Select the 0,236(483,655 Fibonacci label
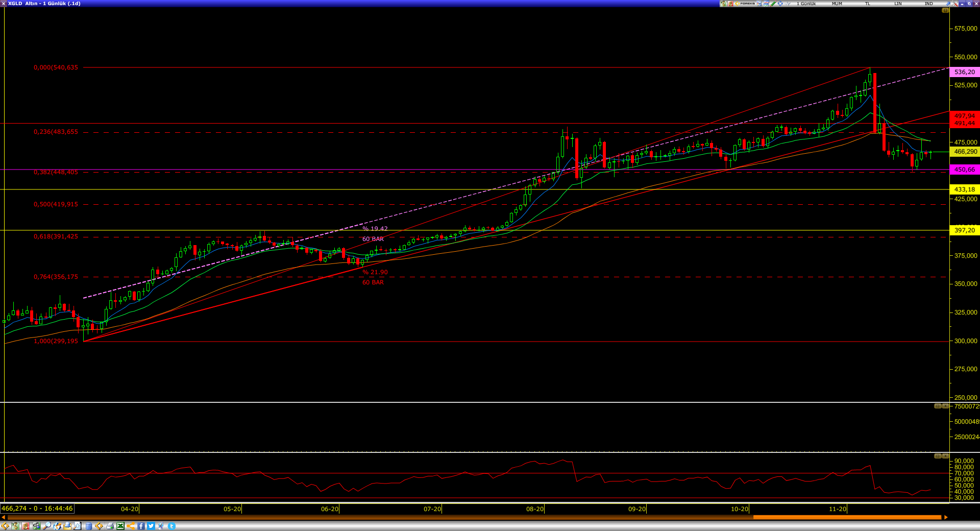 [x=56, y=132]
